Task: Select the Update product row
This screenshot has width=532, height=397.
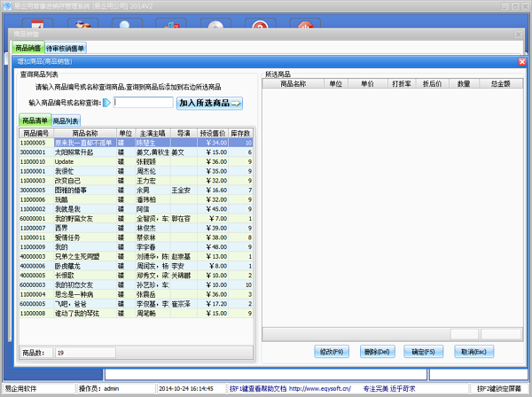Action: 136,161
